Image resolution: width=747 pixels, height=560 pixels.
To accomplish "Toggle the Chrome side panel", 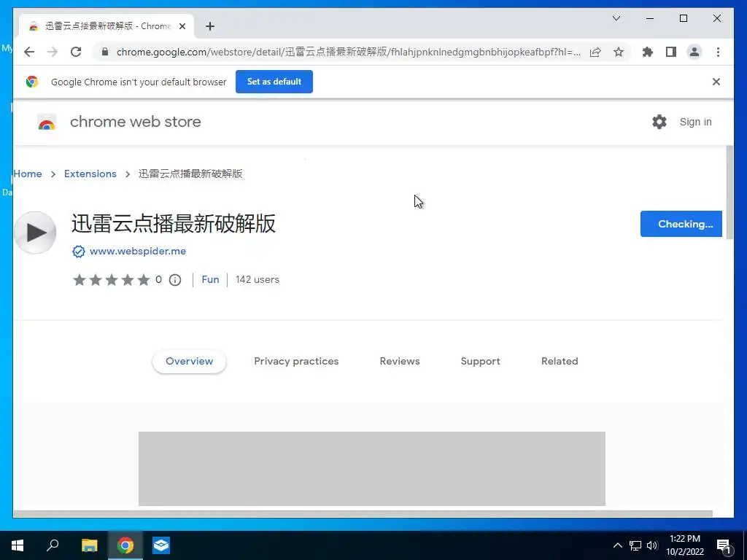I will tap(671, 52).
